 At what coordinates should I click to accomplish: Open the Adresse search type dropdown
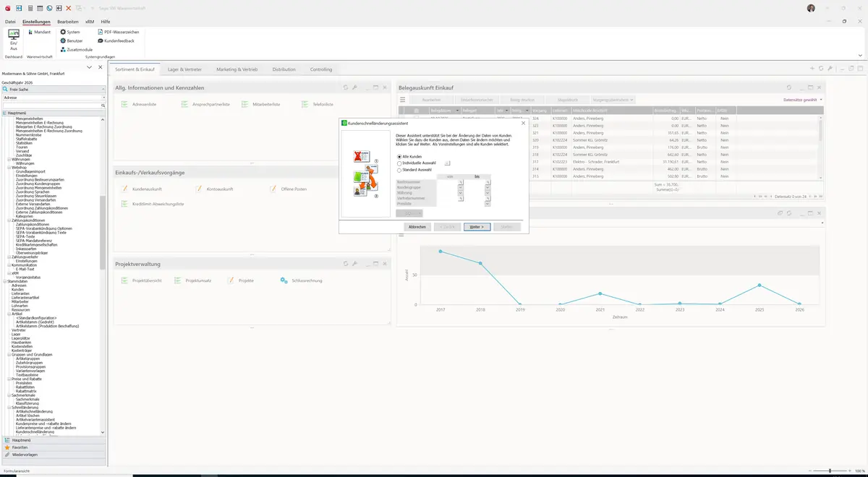coord(54,97)
